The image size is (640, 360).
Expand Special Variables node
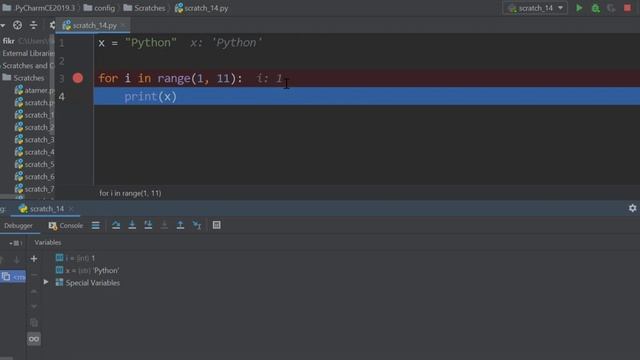tap(46, 282)
